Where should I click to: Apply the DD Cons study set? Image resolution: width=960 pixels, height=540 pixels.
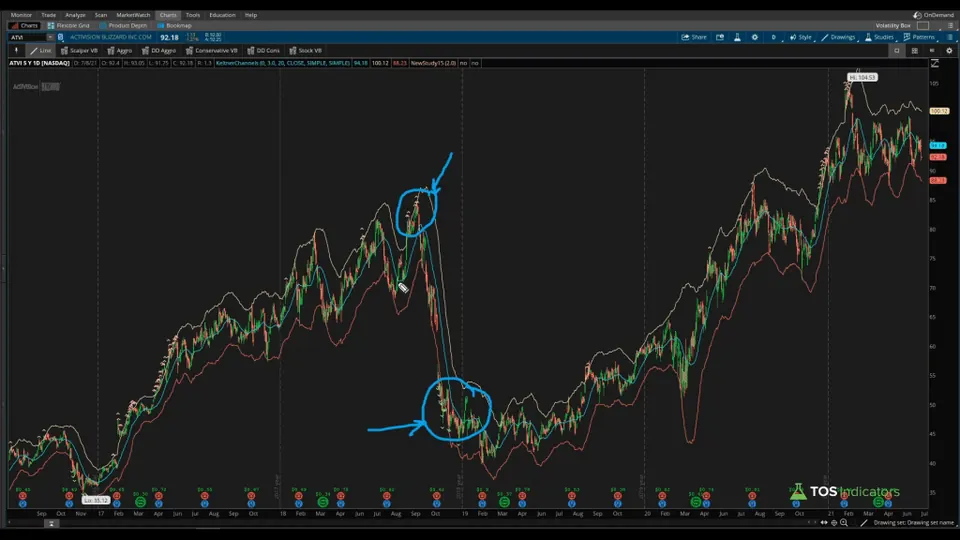[264, 51]
